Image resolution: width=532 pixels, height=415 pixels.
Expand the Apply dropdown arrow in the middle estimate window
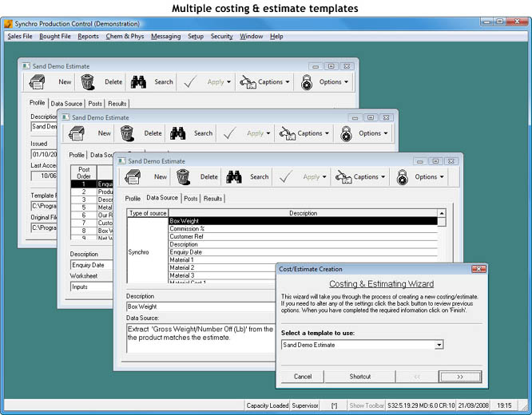pyautogui.click(x=268, y=133)
